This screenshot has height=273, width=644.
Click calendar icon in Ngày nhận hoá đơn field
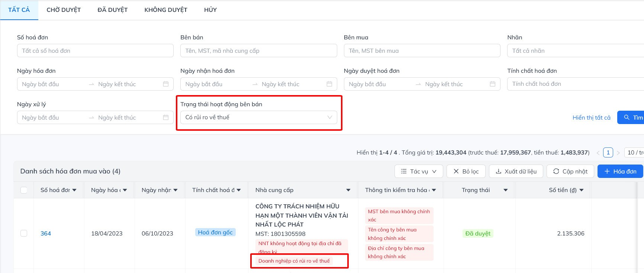[329, 84]
